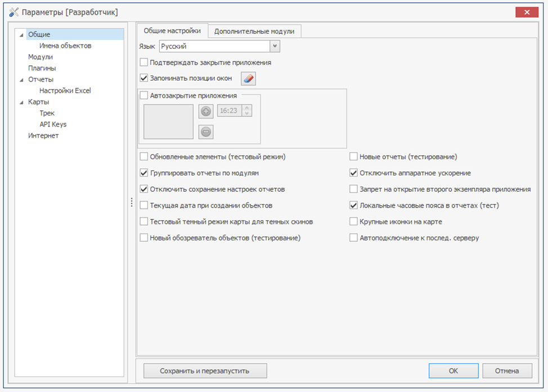Enable Крупные иконки на карте
Screen dimensions: 548x392
pos(354,222)
